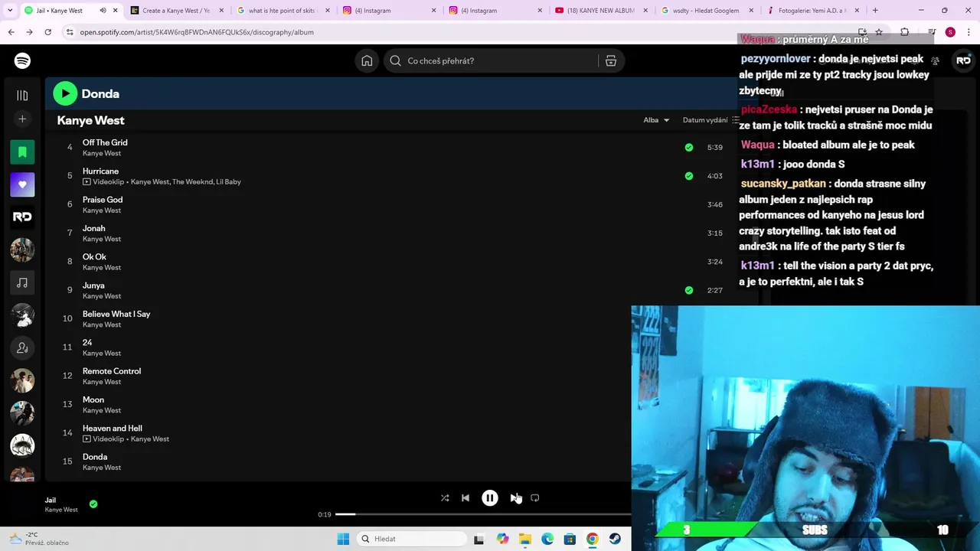Skip to the next track

[x=514, y=498]
